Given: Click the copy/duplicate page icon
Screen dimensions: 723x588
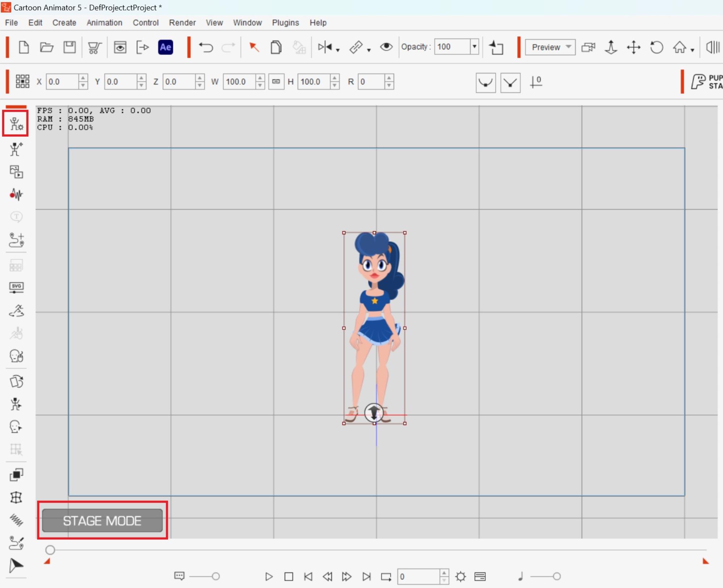Looking at the screenshot, I should [x=276, y=47].
